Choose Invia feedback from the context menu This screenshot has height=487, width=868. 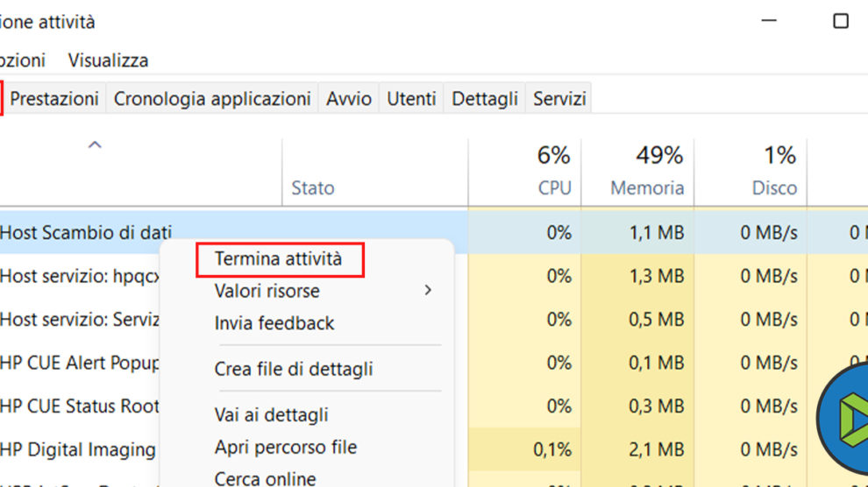point(274,323)
